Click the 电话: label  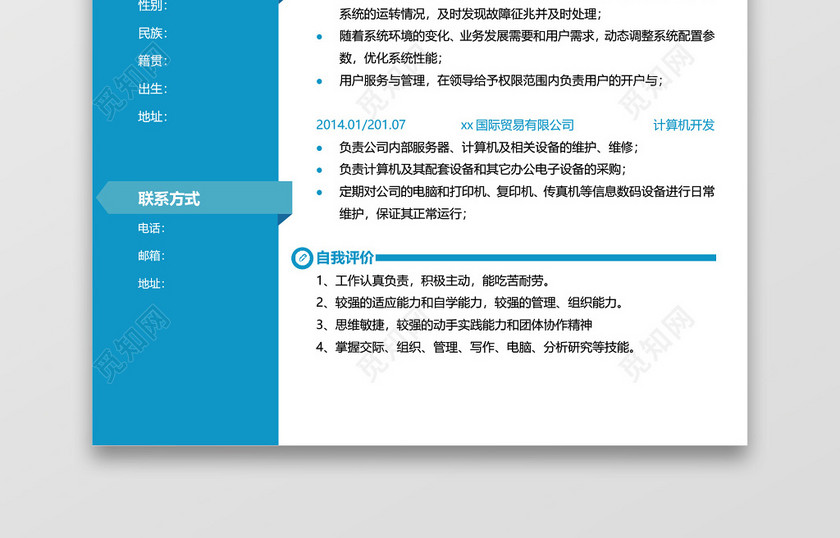tap(152, 228)
